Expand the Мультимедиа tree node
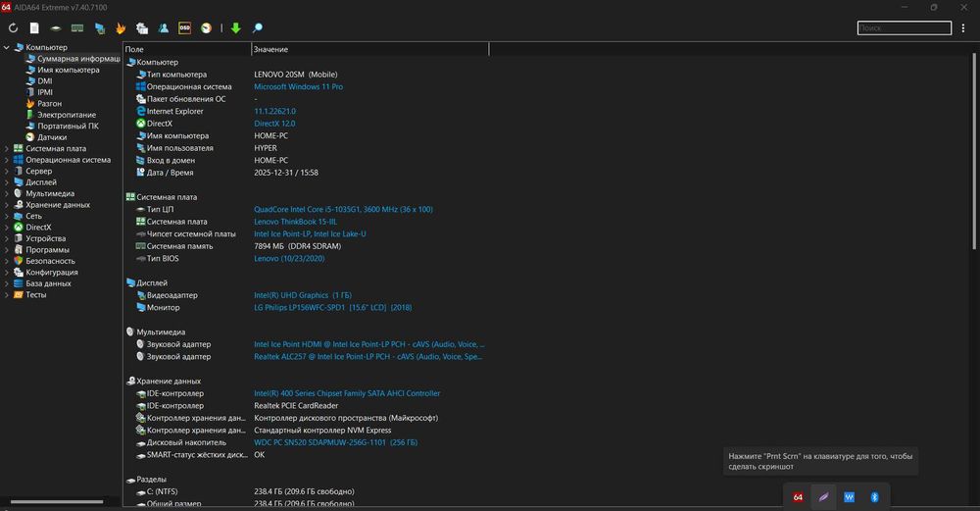 (7, 194)
